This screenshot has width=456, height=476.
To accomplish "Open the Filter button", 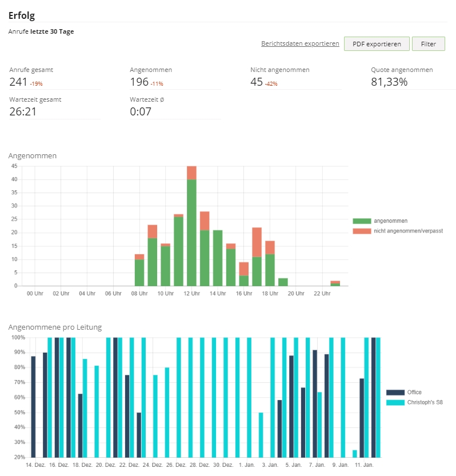I will (428, 44).
